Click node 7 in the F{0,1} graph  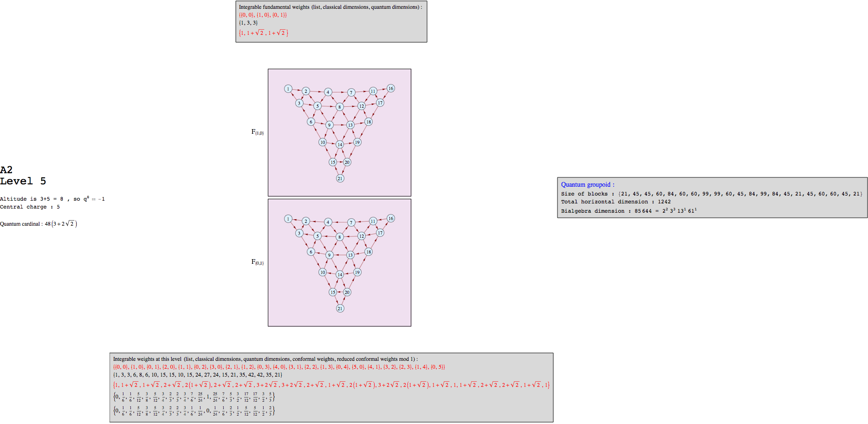click(x=351, y=222)
